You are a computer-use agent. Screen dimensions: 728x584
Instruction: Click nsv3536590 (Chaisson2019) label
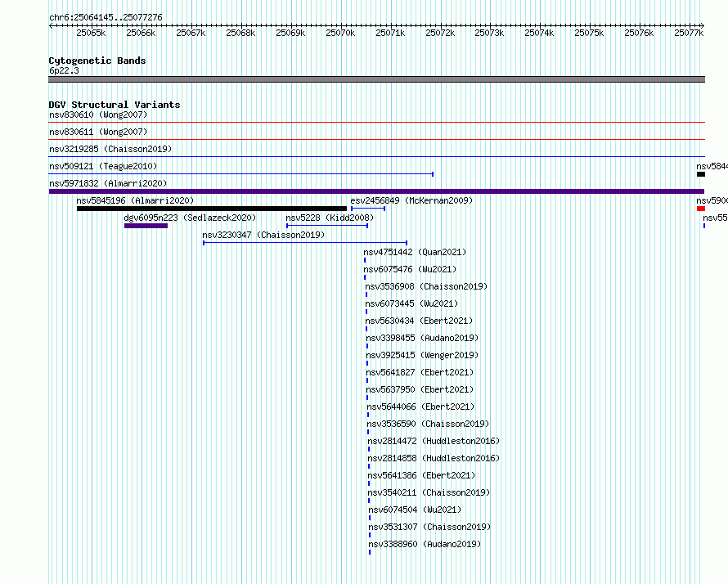(x=428, y=424)
